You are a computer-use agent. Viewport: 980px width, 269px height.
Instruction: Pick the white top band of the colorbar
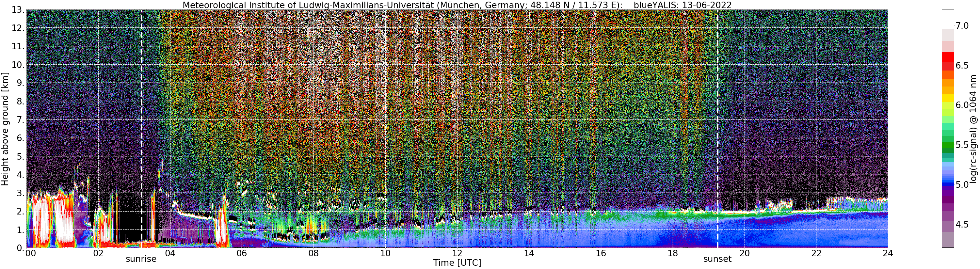click(x=948, y=19)
